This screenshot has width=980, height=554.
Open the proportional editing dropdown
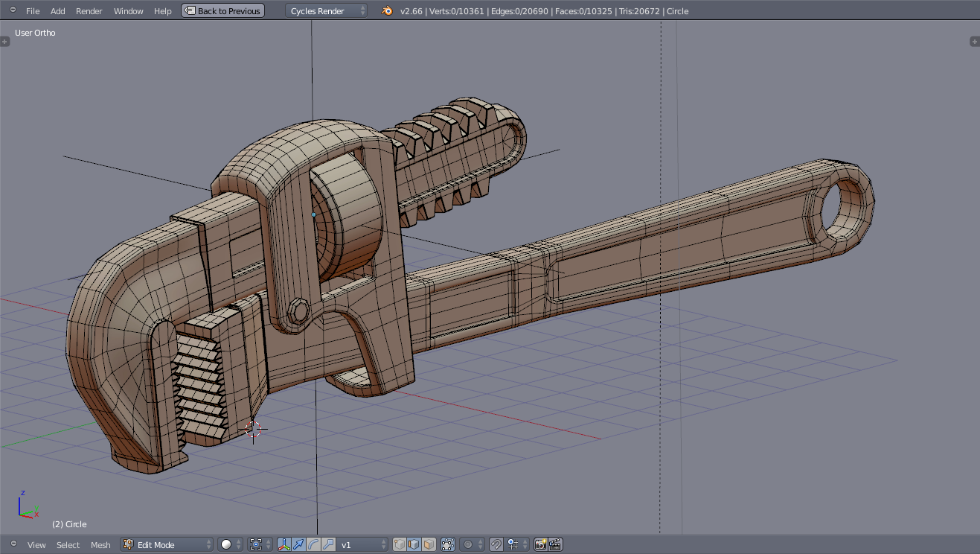pyautogui.click(x=472, y=544)
